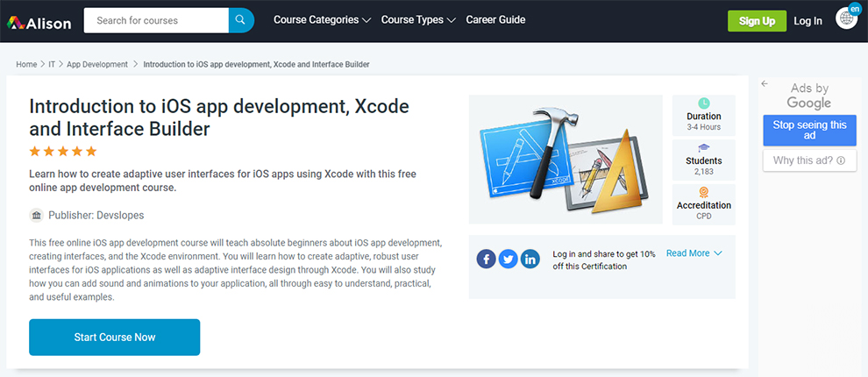868x377 pixels.
Task: Click the search magnifier button
Action: [x=241, y=20]
